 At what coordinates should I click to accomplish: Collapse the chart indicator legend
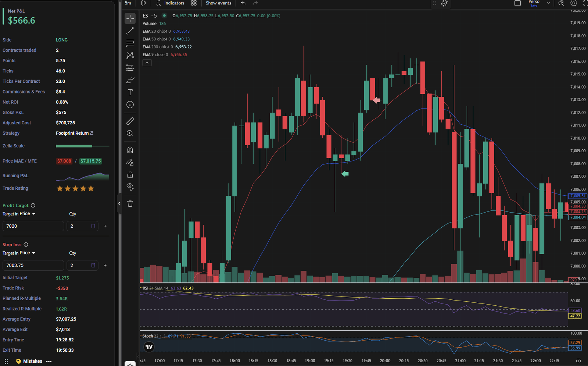pyautogui.click(x=147, y=63)
